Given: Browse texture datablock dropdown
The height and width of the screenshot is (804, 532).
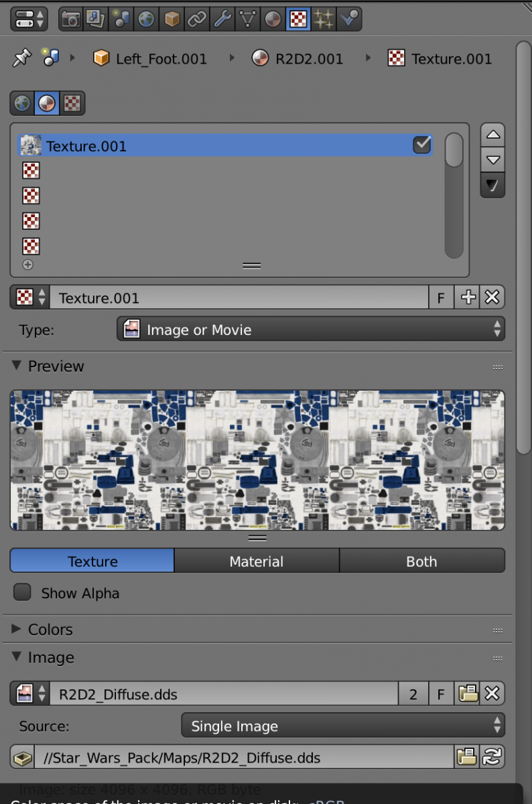Looking at the screenshot, I should (x=30, y=297).
